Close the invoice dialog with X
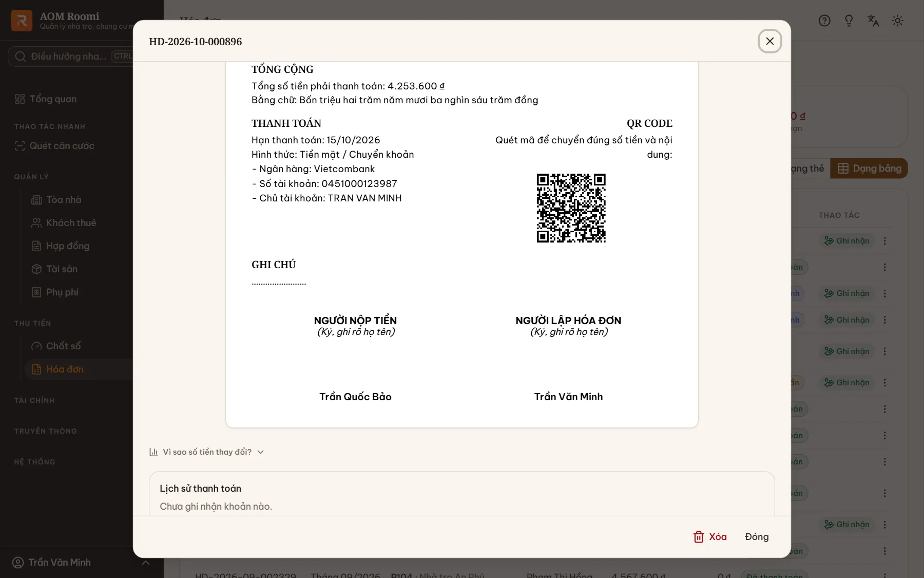The height and width of the screenshot is (578, 924). tap(769, 41)
